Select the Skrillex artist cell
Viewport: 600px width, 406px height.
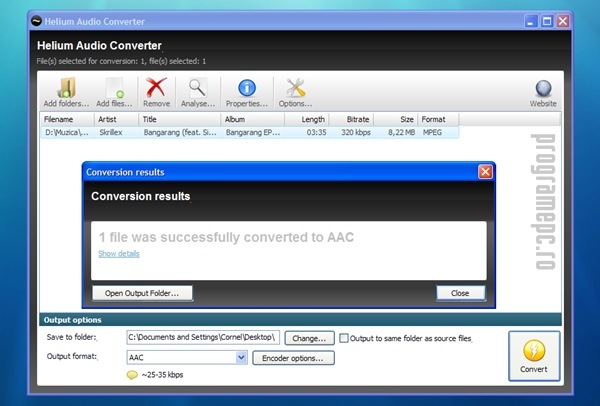point(111,133)
